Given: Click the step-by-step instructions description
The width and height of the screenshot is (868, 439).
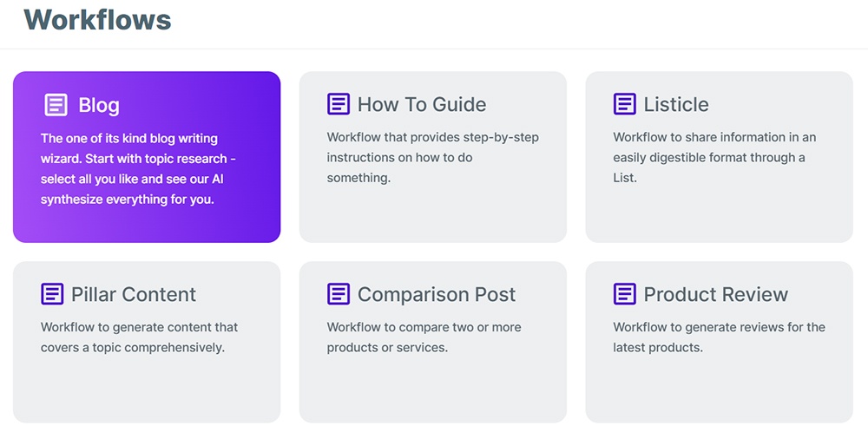Looking at the screenshot, I should pos(433,157).
